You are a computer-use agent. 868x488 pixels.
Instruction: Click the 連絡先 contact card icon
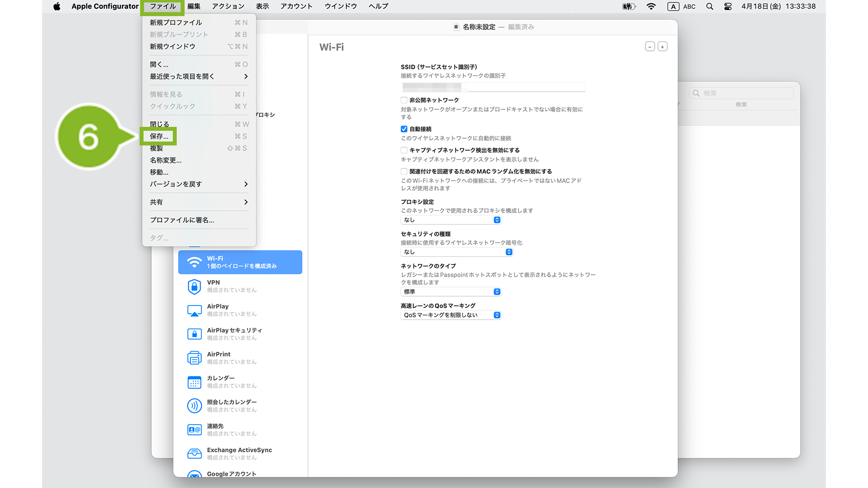pyautogui.click(x=194, y=430)
